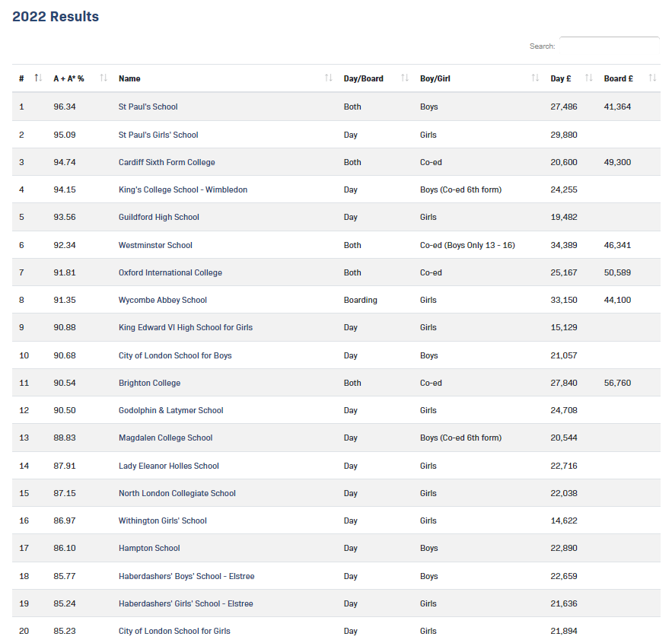Viewport: 672px width, 643px height.
Task: Select the 49,300 boarding fee cell
Action: coord(617,162)
